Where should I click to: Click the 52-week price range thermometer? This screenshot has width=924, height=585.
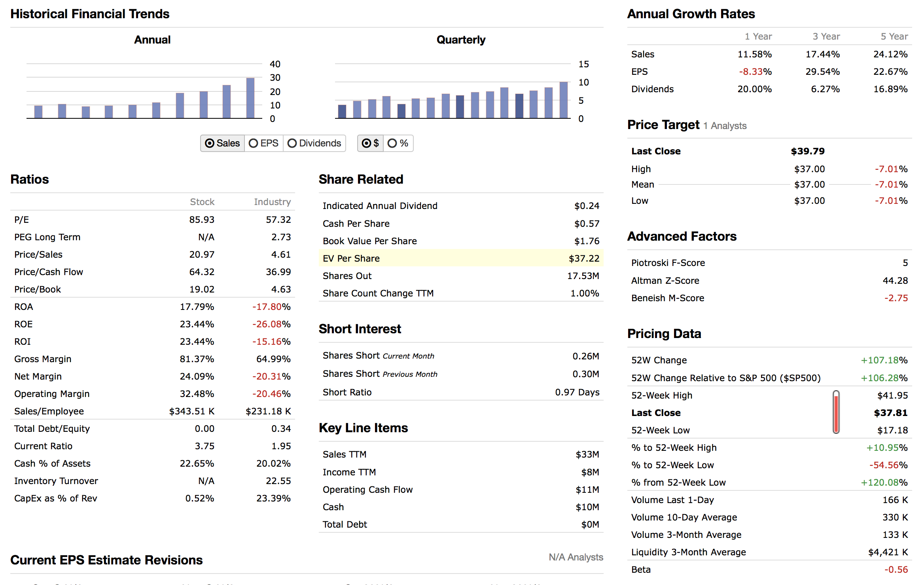tap(836, 412)
